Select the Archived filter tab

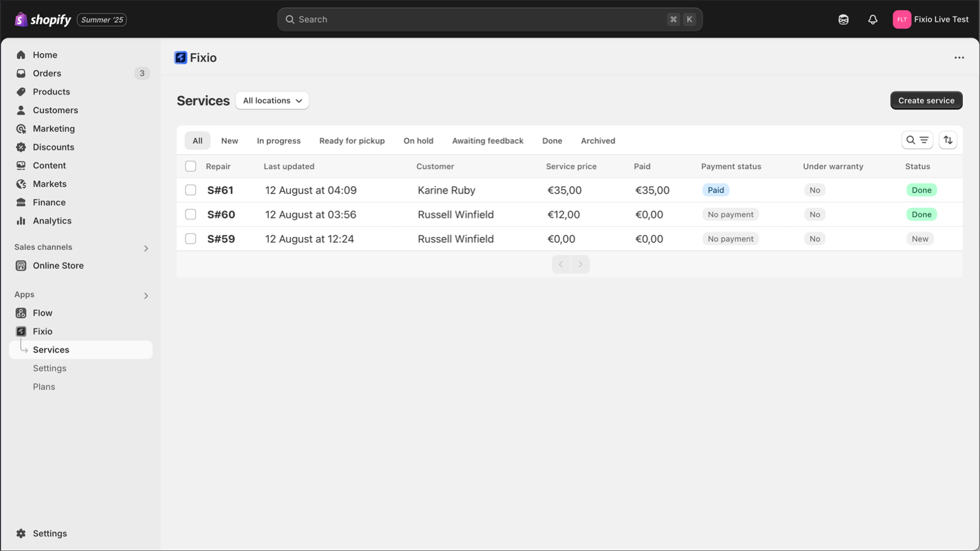tap(597, 140)
